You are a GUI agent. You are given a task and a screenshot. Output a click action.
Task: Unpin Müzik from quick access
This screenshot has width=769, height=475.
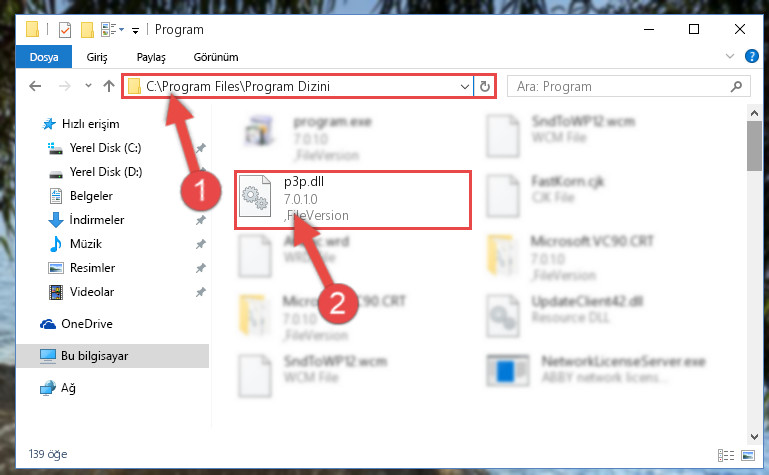201,244
